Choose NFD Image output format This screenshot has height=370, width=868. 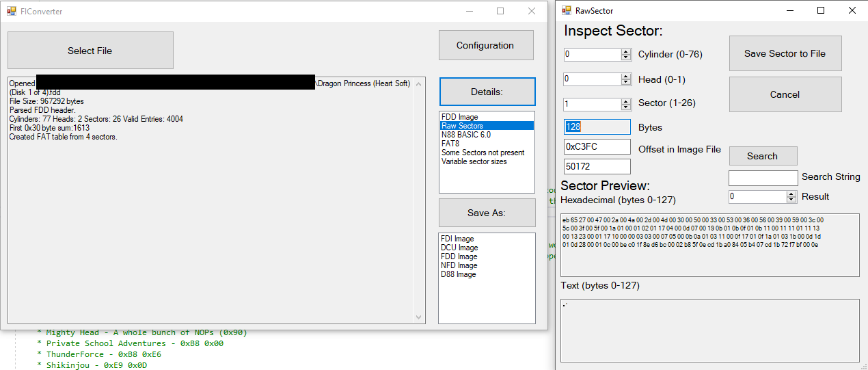459,265
